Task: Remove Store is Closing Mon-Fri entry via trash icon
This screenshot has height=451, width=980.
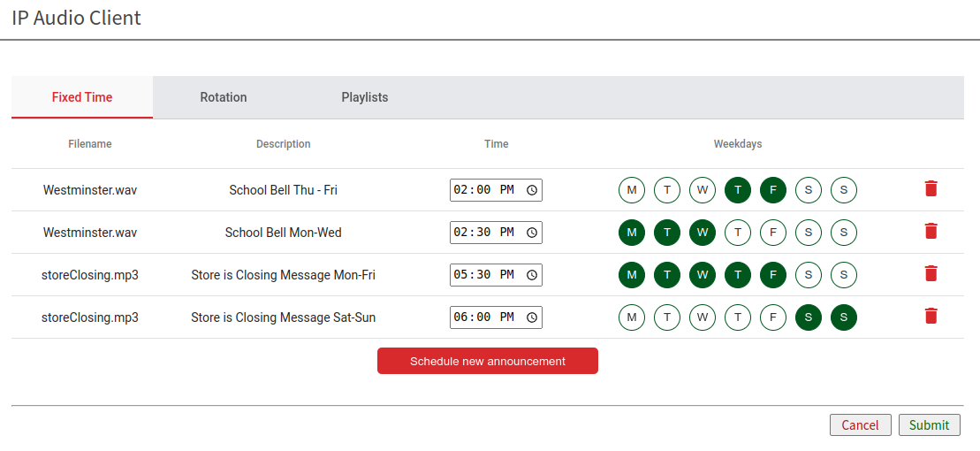Action: tap(931, 273)
